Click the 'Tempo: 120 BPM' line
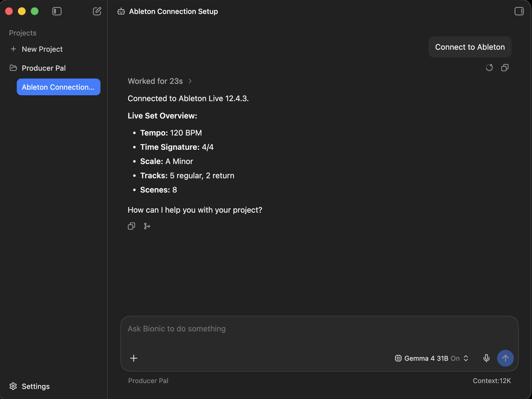Viewport: 532px width, 399px height. pyautogui.click(x=171, y=133)
